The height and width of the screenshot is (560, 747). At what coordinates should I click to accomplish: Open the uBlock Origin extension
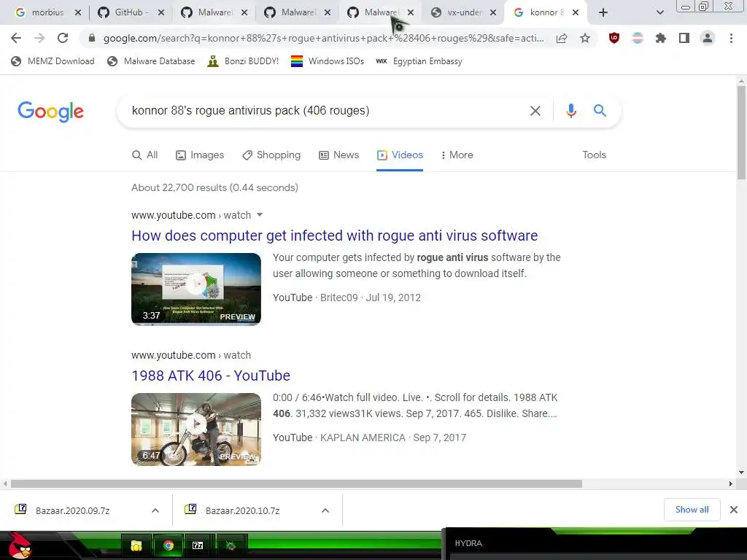pyautogui.click(x=614, y=38)
